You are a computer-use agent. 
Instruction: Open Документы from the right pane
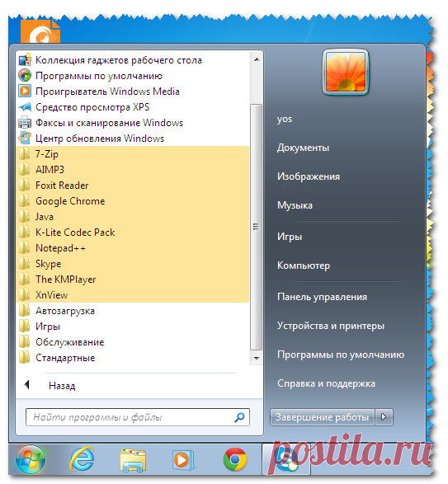[x=303, y=148]
